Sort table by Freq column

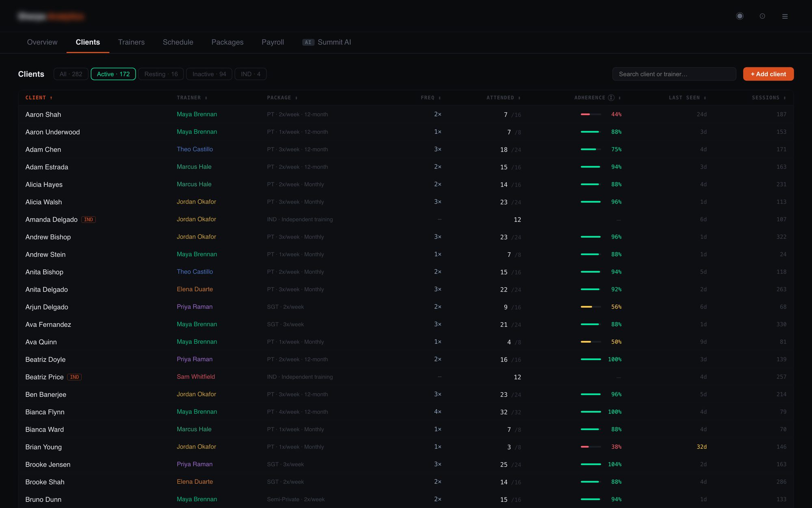[x=431, y=98]
